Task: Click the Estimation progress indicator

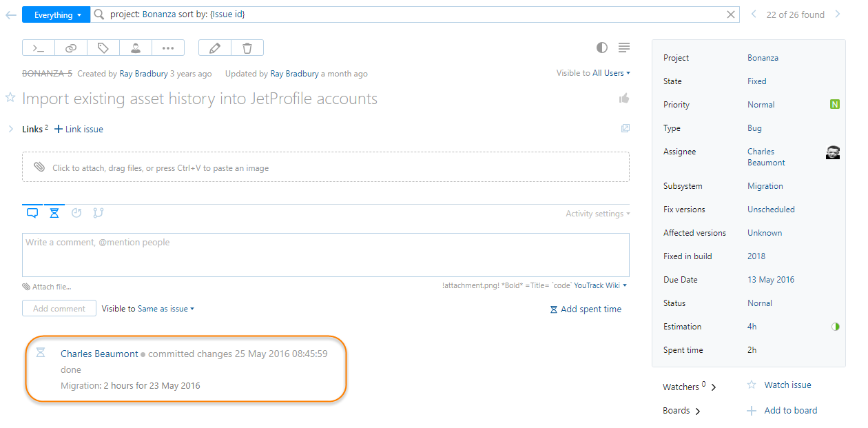Action: [x=836, y=326]
